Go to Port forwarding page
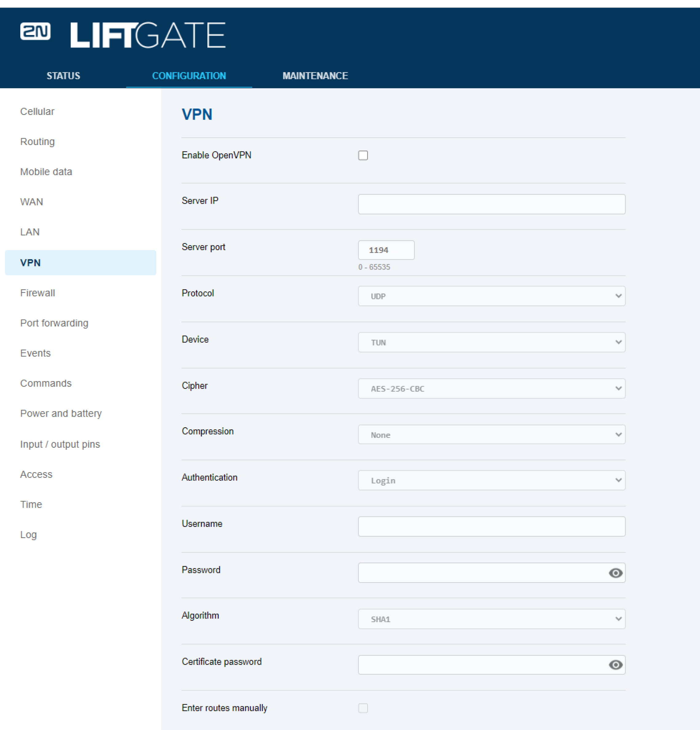The image size is (700, 730). click(54, 323)
